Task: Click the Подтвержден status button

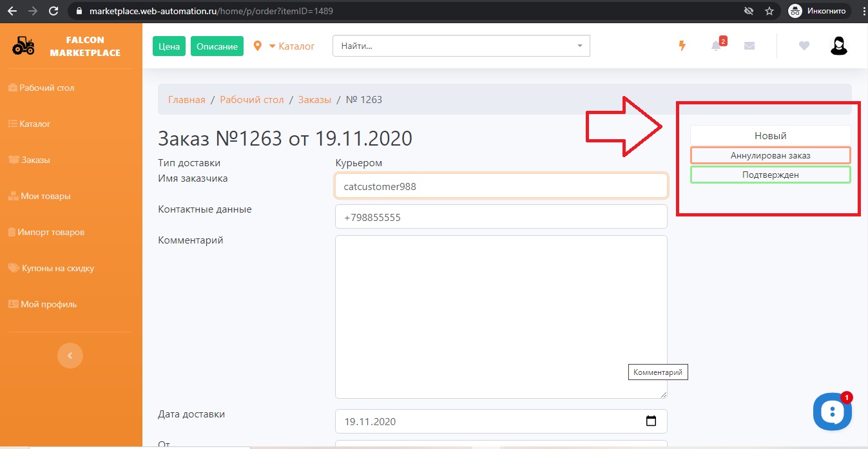Action: tap(770, 175)
